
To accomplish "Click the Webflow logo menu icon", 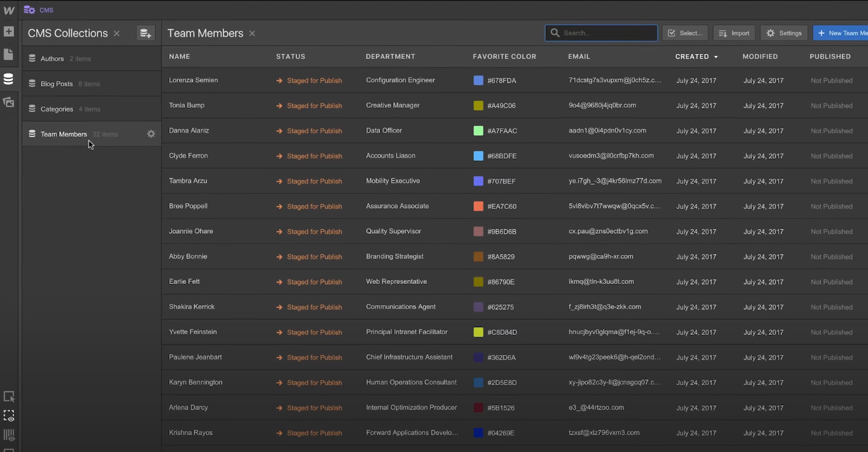I will pos(9,10).
